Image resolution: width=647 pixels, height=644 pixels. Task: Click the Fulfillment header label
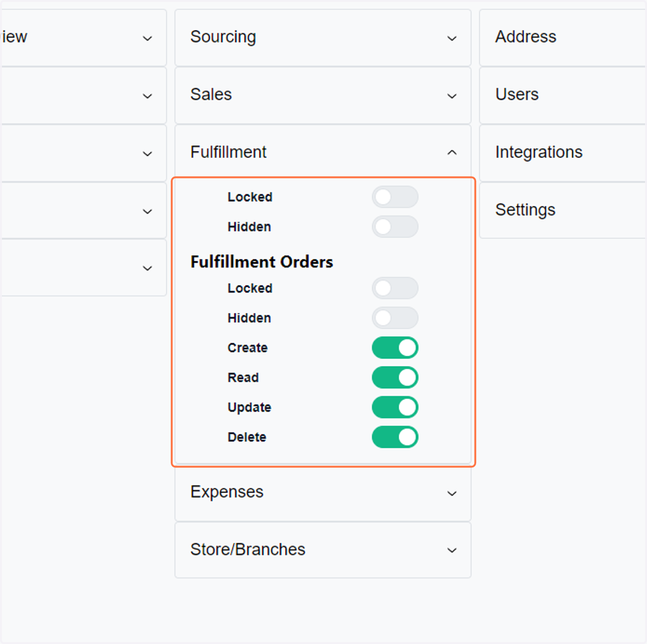tap(228, 152)
